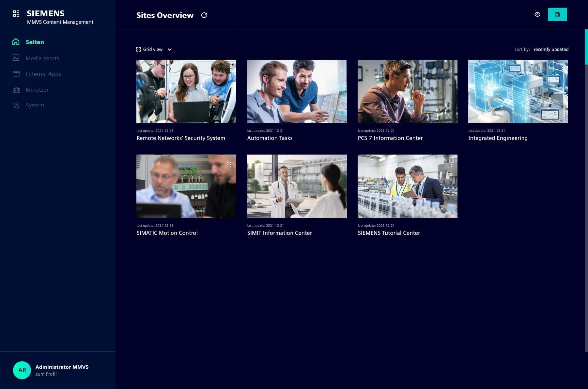Open options menu on PCS 7 Information Center card

pyautogui.click(x=452, y=69)
